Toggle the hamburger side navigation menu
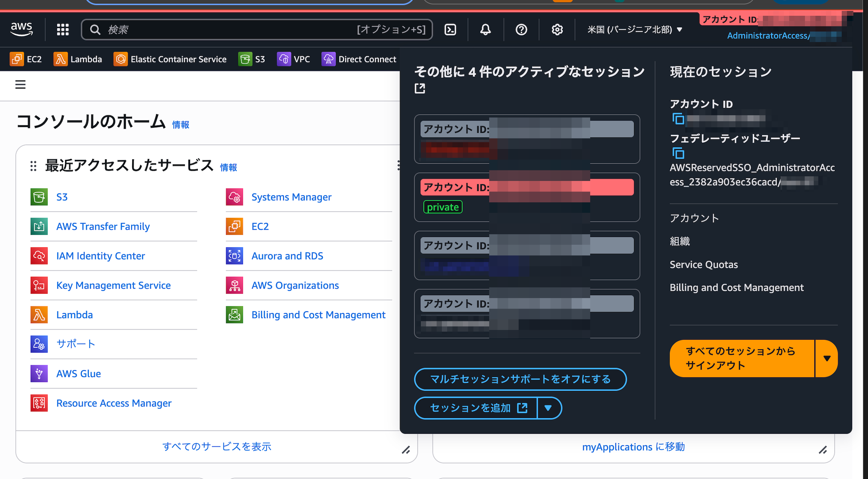 tap(20, 85)
